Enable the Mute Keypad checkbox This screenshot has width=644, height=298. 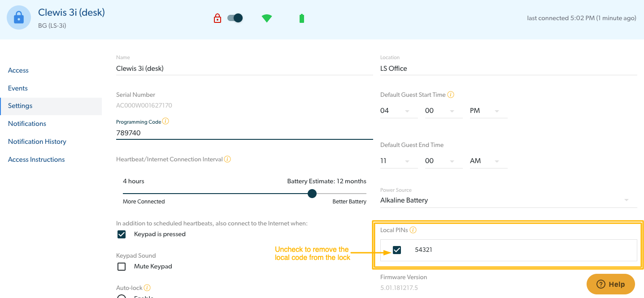(x=122, y=267)
